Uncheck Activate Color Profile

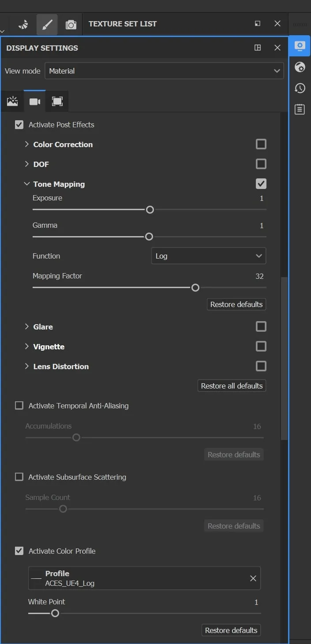19,551
